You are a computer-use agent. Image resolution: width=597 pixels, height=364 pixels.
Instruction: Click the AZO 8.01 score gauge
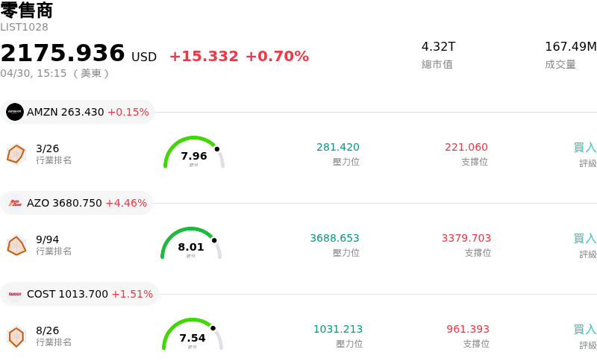pyautogui.click(x=191, y=244)
